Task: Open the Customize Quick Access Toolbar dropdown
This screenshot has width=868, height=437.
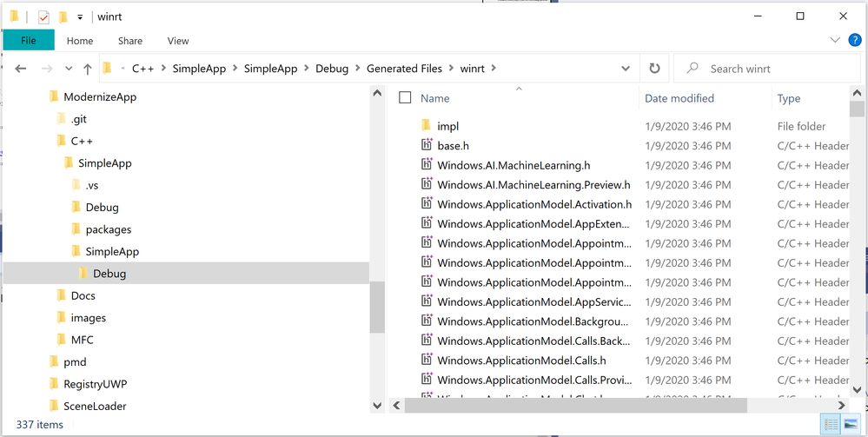Action: tap(80, 17)
